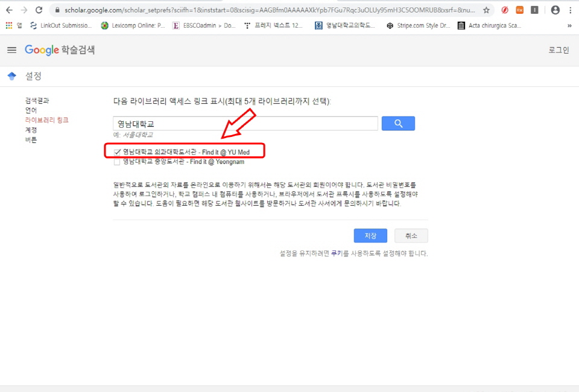This screenshot has height=392, width=579.
Task: Open 프레지 넥스트 bookmark
Action: point(273,25)
